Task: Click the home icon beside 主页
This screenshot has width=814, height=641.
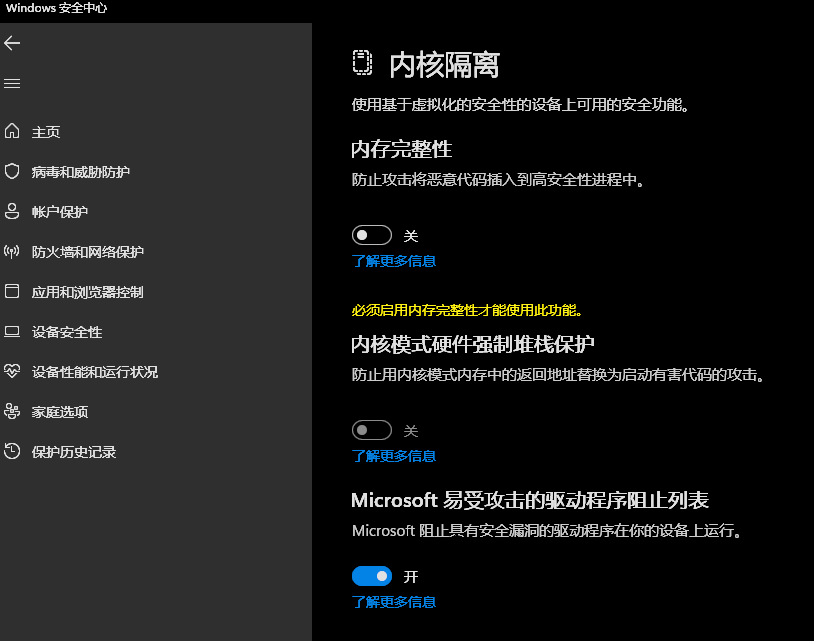Action: coord(12,131)
